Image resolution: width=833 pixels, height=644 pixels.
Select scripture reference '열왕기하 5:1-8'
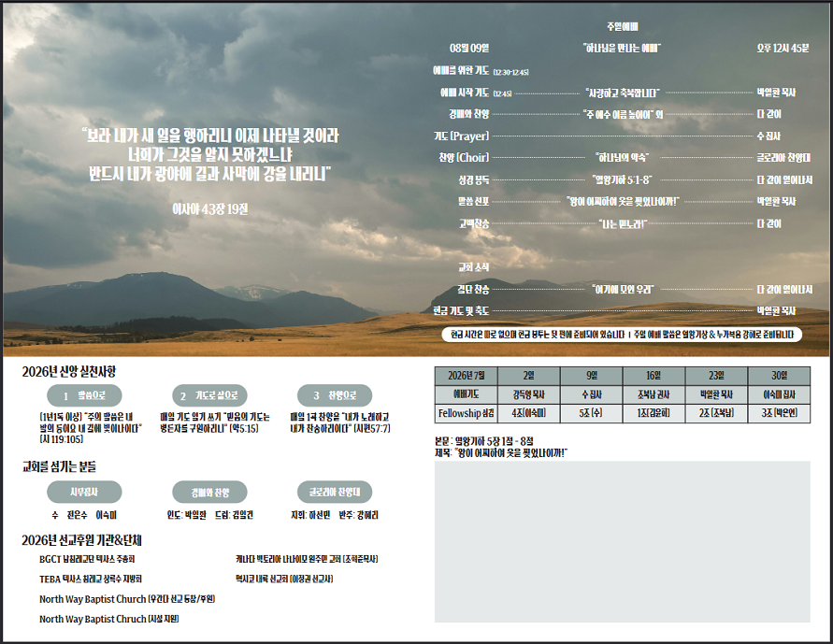(x=622, y=180)
